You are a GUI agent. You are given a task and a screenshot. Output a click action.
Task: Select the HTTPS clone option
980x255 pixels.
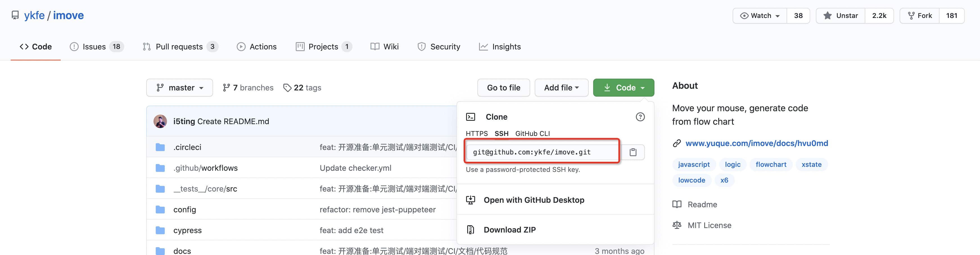point(476,133)
